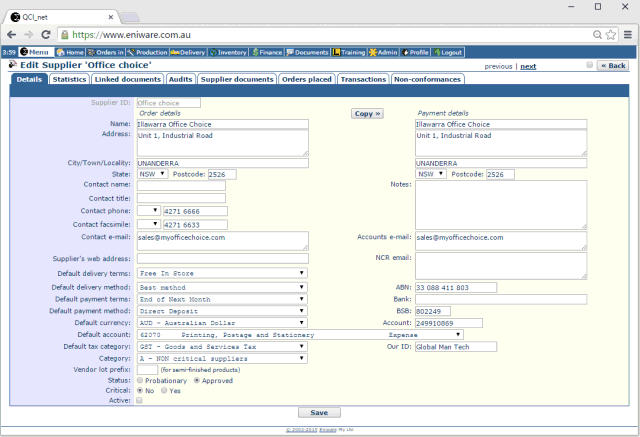The height and width of the screenshot is (437, 640).
Task: Open Default currency dropdown
Action: [x=222, y=323]
